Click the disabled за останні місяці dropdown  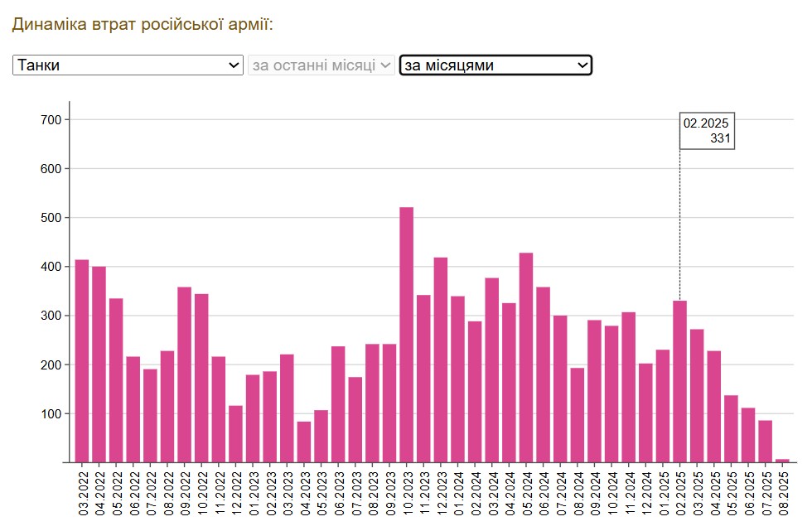[321, 65]
